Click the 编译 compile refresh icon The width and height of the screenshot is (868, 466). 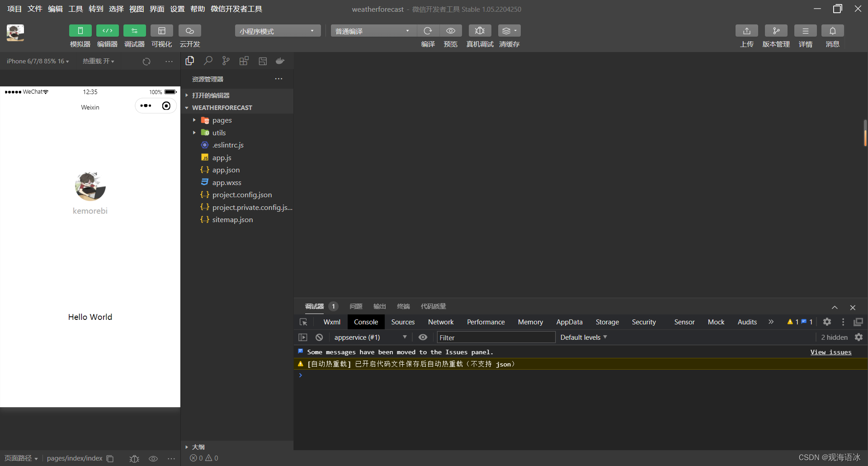[428, 31]
